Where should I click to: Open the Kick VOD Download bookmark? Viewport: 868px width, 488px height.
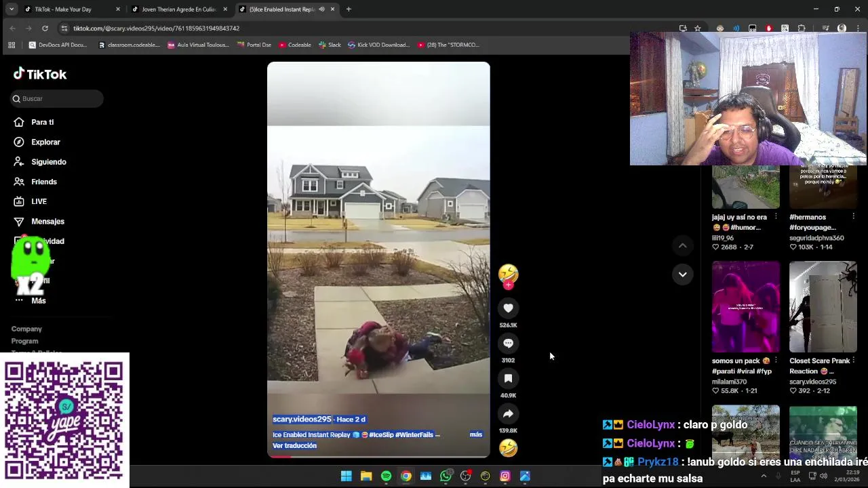[378, 45]
